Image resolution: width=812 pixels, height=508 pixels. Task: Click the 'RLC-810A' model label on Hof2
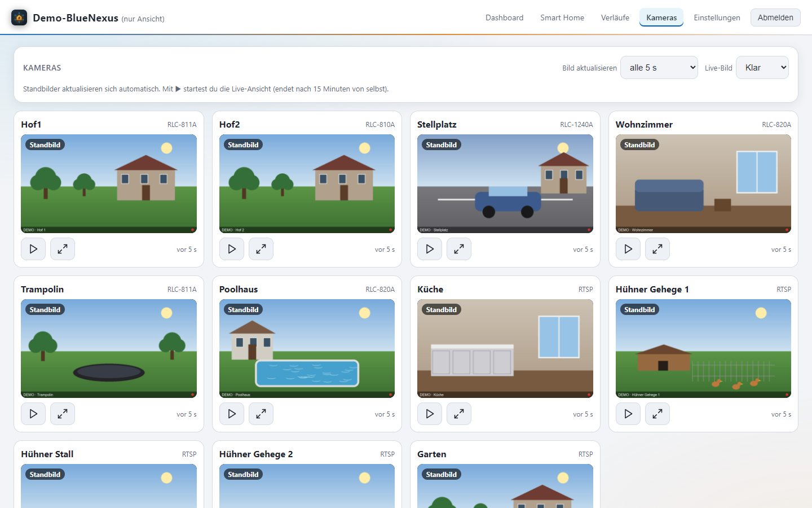coord(380,124)
